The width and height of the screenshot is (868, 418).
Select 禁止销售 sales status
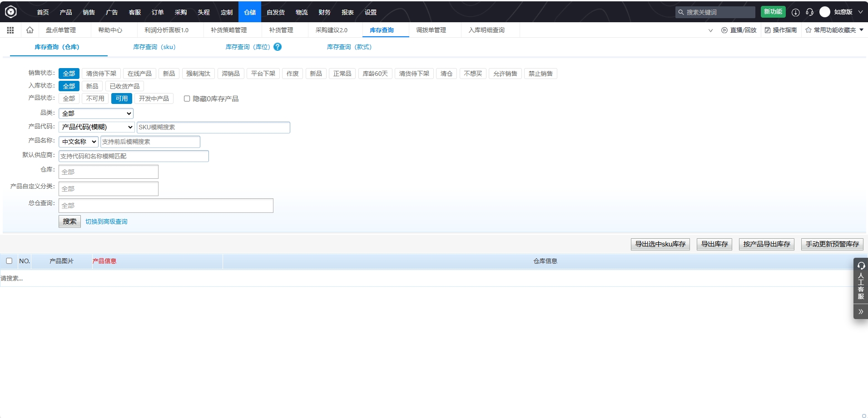coord(541,74)
